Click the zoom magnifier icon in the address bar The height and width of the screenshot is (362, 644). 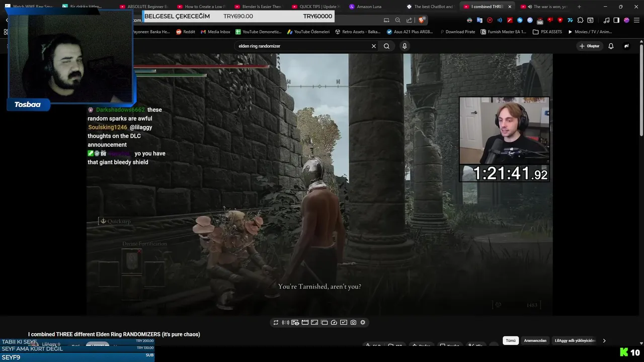point(397,20)
